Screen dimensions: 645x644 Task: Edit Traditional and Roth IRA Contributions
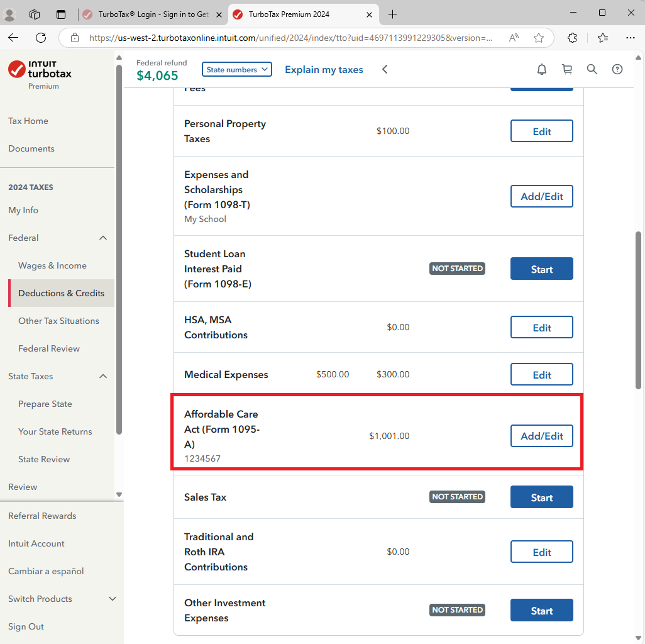(x=541, y=552)
